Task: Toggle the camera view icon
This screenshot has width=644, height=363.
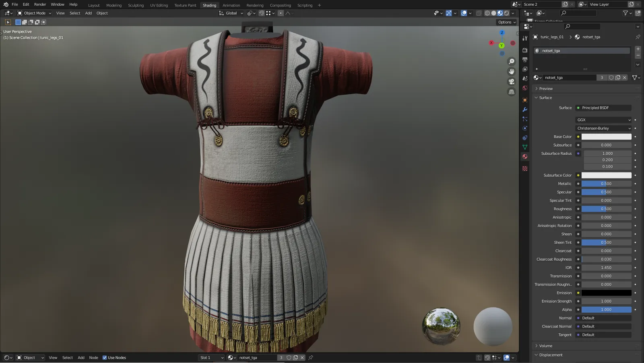Action: click(x=512, y=81)
